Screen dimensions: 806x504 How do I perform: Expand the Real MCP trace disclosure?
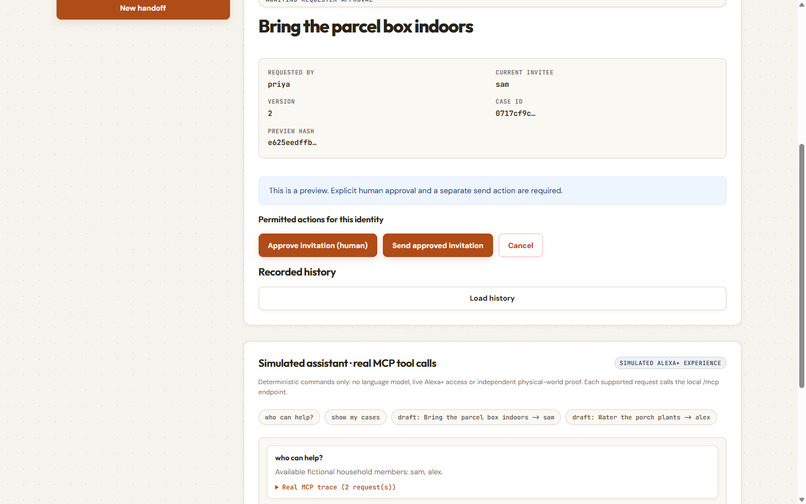pyautogui.click(x=335, y=487)
